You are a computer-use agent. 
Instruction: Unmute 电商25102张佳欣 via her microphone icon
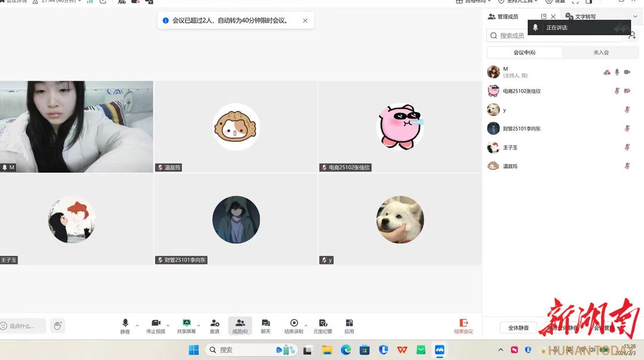pyautogui.click(x=617, y=91)
